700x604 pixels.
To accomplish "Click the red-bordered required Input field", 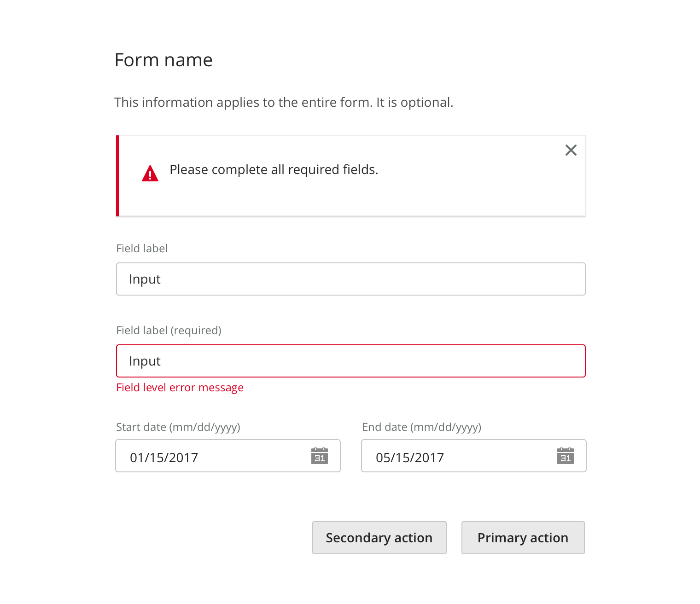I will pyautogui.click(x=350, y=361).
